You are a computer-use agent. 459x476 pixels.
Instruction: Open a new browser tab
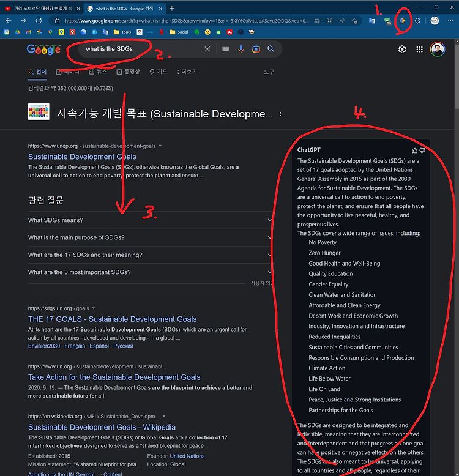pos(172,9)
